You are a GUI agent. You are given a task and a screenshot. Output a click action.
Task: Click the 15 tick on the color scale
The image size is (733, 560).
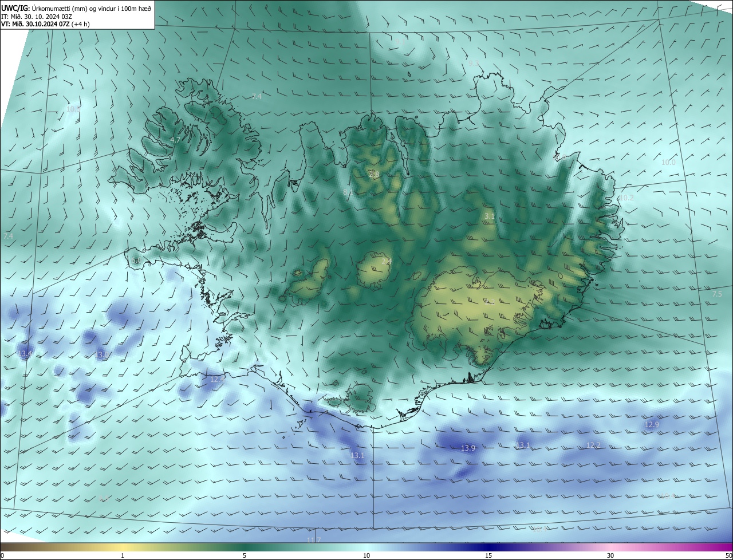coord(488,555)
